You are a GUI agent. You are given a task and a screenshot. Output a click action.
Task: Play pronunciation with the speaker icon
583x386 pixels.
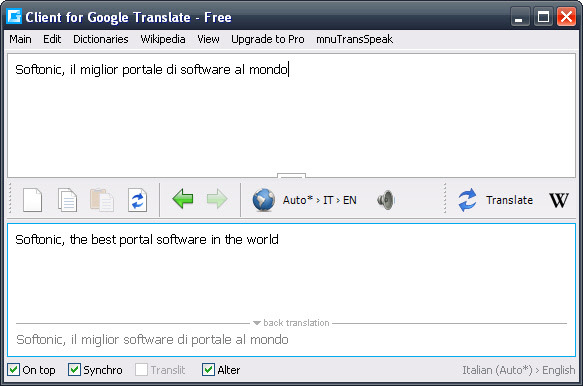tap(386, 200)
